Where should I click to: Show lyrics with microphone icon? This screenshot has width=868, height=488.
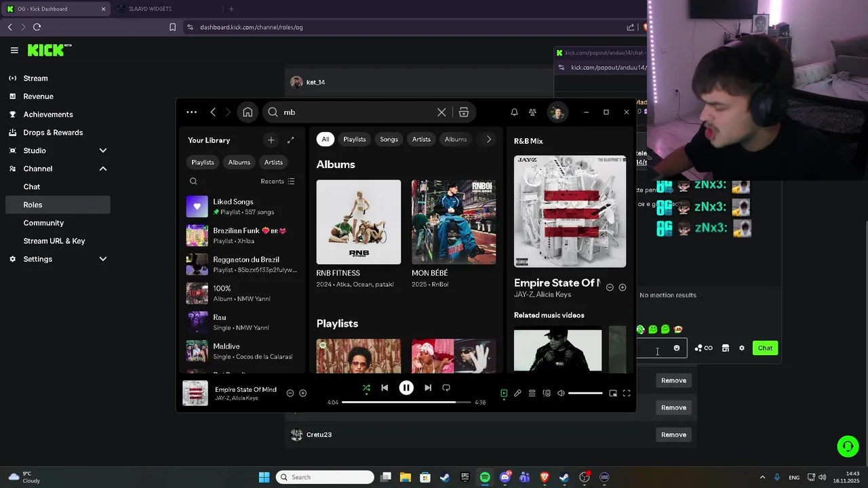coord(517,394)
